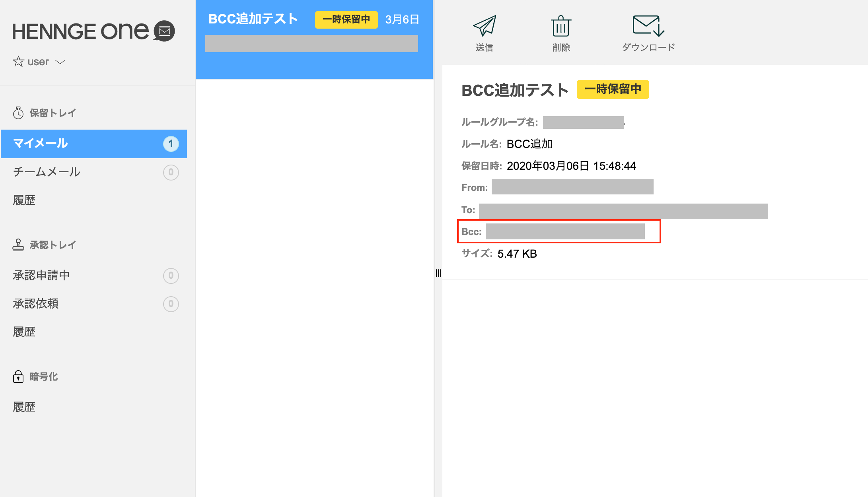Click the download envelope icon
The width and height of the screenshot is (868, 497).
[x=648, y=26]
